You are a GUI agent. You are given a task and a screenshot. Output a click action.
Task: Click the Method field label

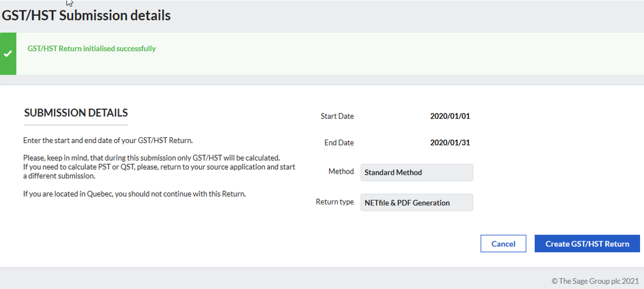pyautogui.click(x=341, y=171)
